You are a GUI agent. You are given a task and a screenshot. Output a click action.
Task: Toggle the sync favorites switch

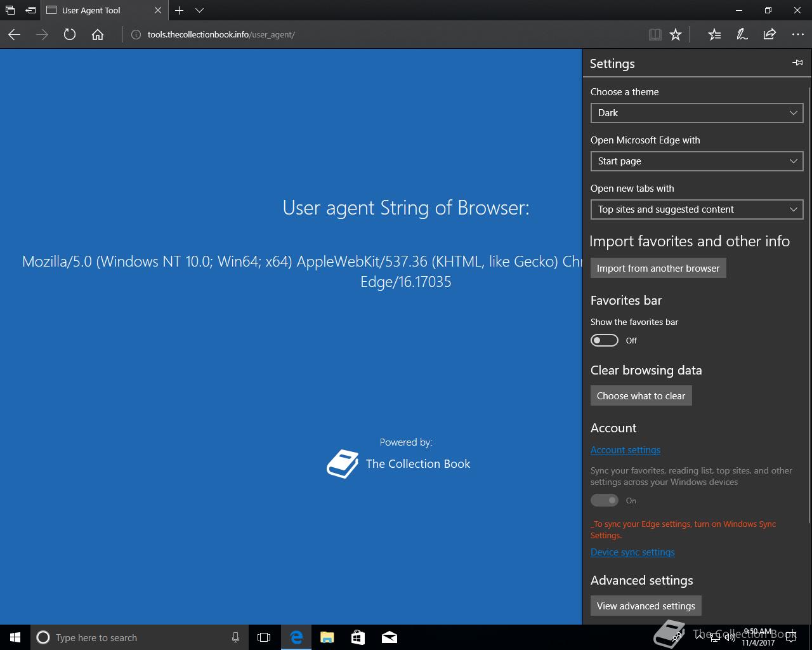pyautogui.click(x=604, y=500)
